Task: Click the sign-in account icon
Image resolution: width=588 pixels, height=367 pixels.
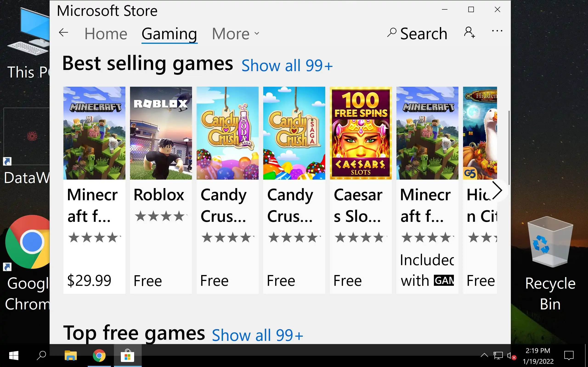Action: [469, 33]
